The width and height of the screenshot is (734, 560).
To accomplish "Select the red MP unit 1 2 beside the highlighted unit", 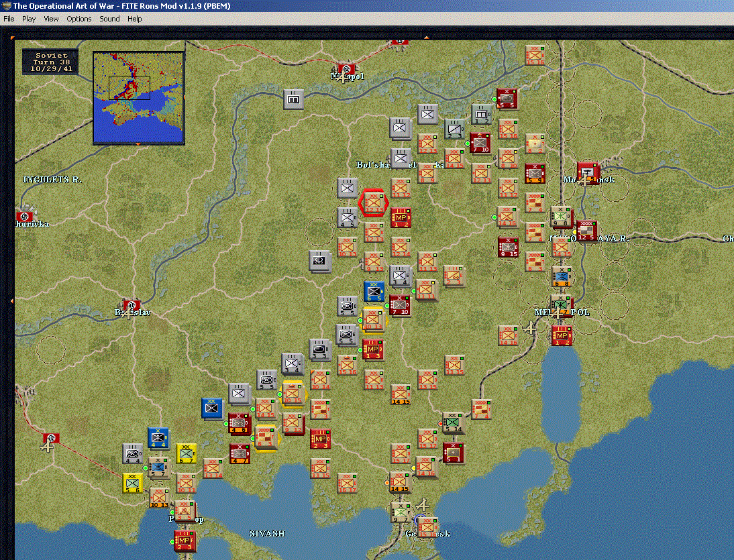I will point(401,218).
